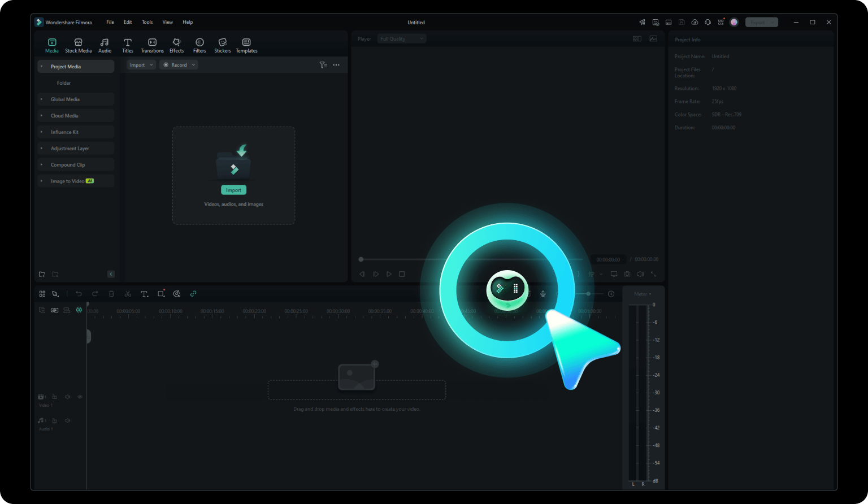Open the video scopes panel

pos(653,39)
